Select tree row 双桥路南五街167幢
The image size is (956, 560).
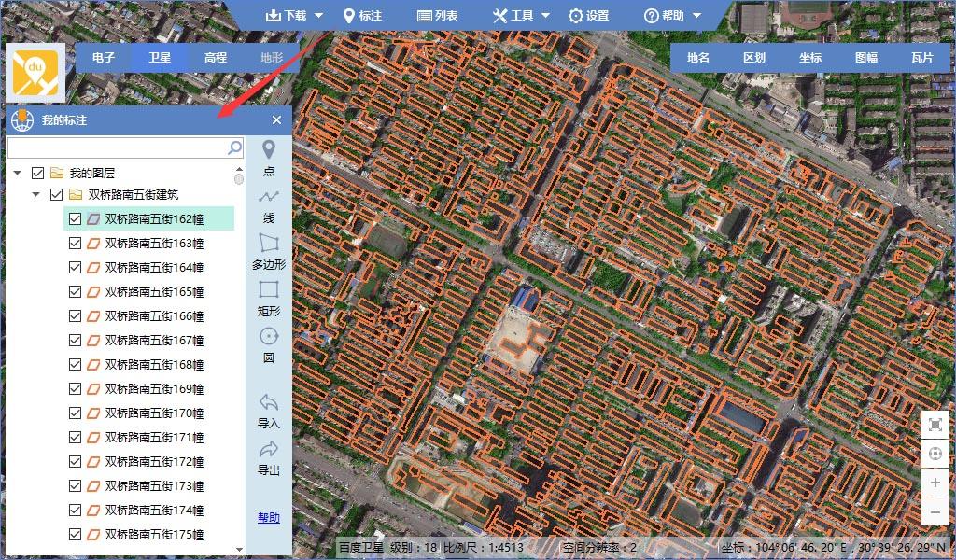tap(148, 340)
